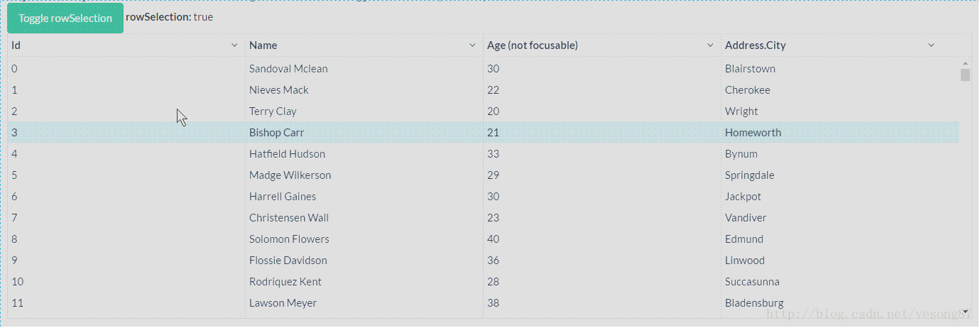980x328 pixels.
Task: Click the Toggle rowSelection button
Action: [x=65, y=18]
